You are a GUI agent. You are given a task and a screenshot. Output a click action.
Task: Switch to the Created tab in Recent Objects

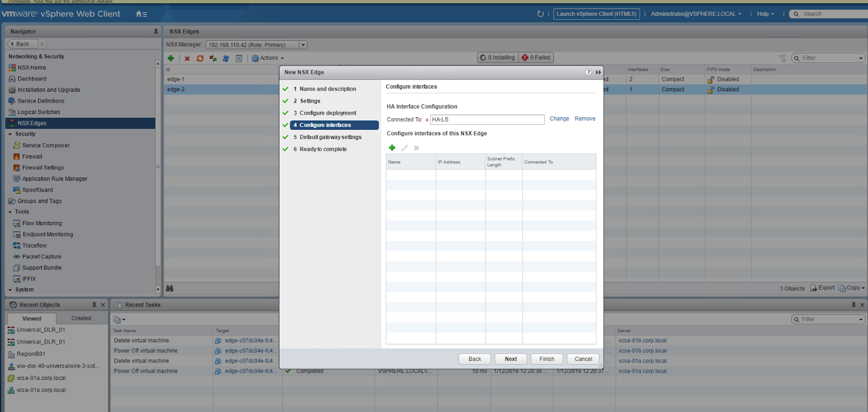[x=81, y=319]
